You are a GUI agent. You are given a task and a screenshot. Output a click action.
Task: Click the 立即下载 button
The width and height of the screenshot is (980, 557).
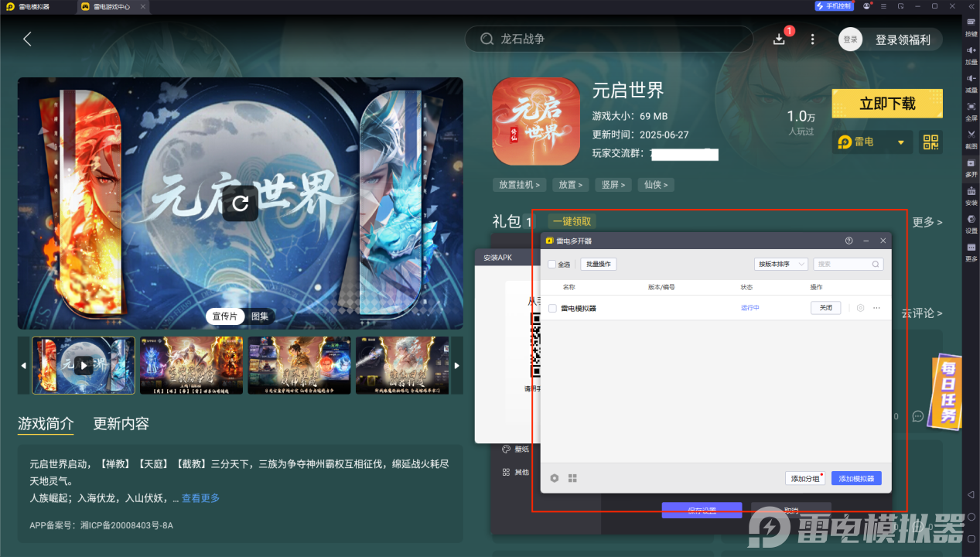coord(887,104)
